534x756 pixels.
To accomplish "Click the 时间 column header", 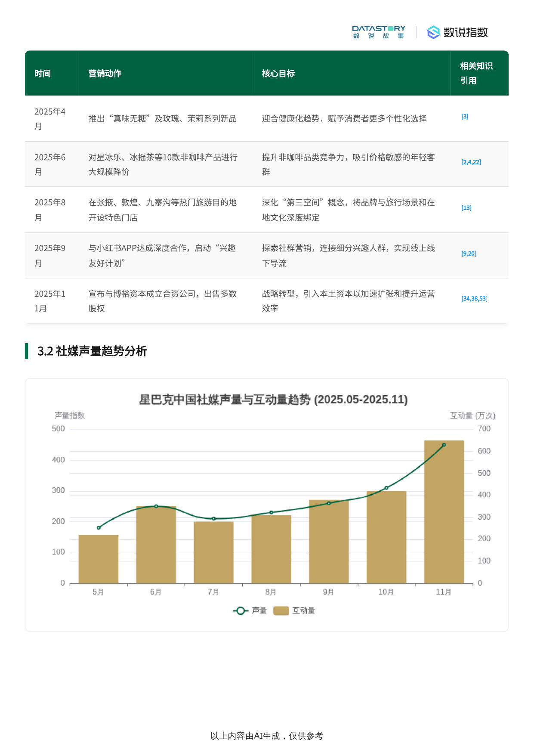I will tap(43, 74).
